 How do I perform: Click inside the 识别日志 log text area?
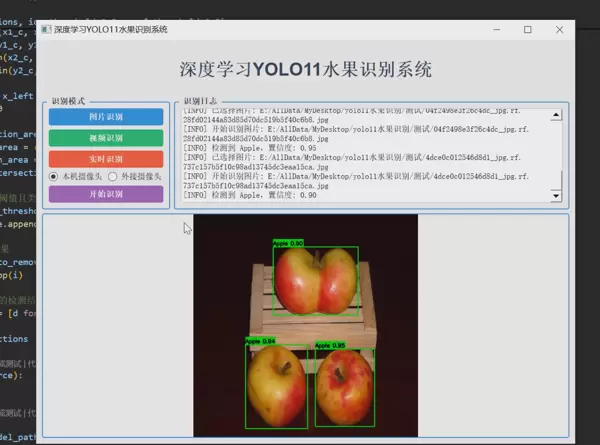360,156
